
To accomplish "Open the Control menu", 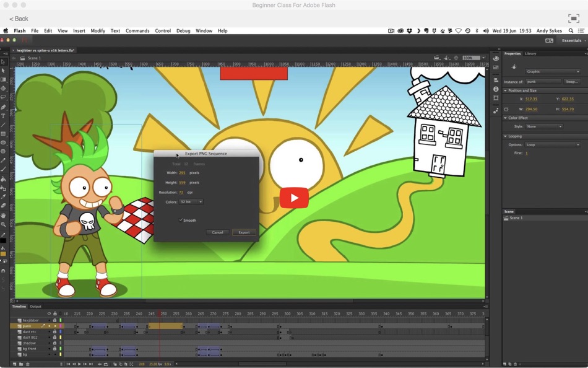I will click(163, 31).
